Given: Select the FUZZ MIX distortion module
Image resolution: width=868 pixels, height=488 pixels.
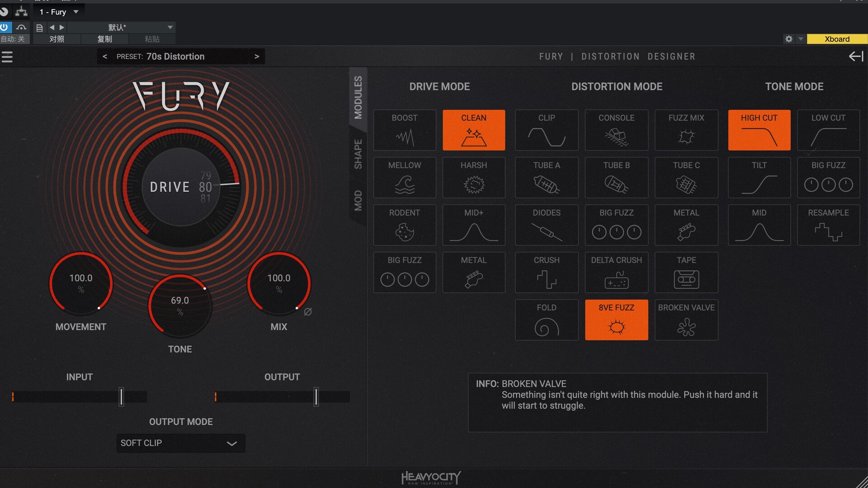Looking at the screenshot, I should coord(686,130).
